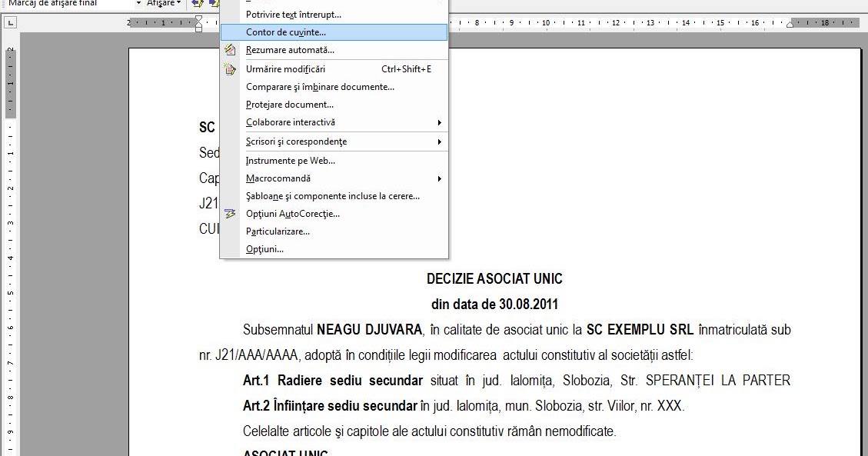Click SC EXEMPLU SRL in the paragraph

point(640,330)
